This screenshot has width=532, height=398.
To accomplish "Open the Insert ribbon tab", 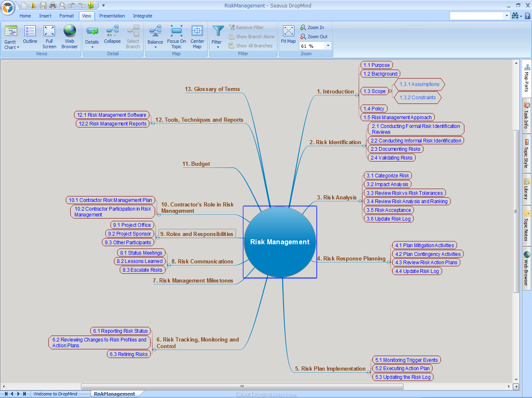I will pyautogui.click(x=45, y=16).
